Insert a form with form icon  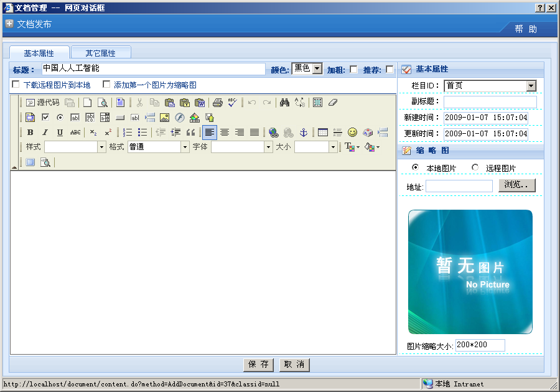click(30, 118)
